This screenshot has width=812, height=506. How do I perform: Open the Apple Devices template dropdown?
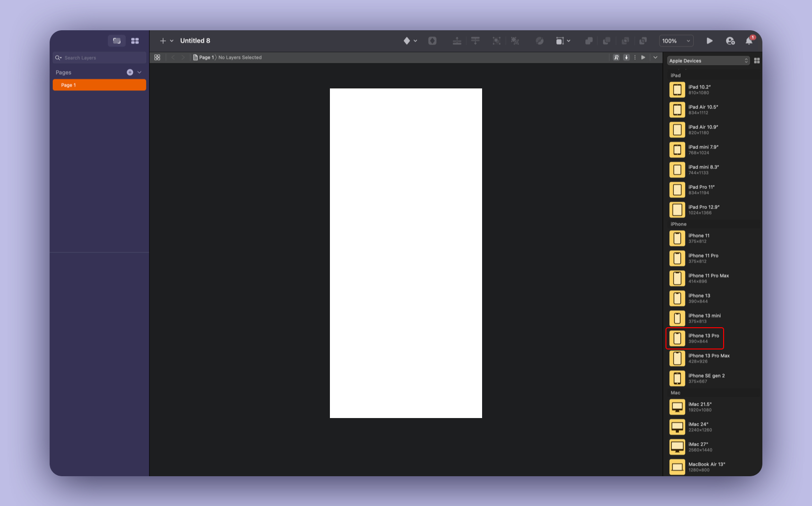coord(708,60)
